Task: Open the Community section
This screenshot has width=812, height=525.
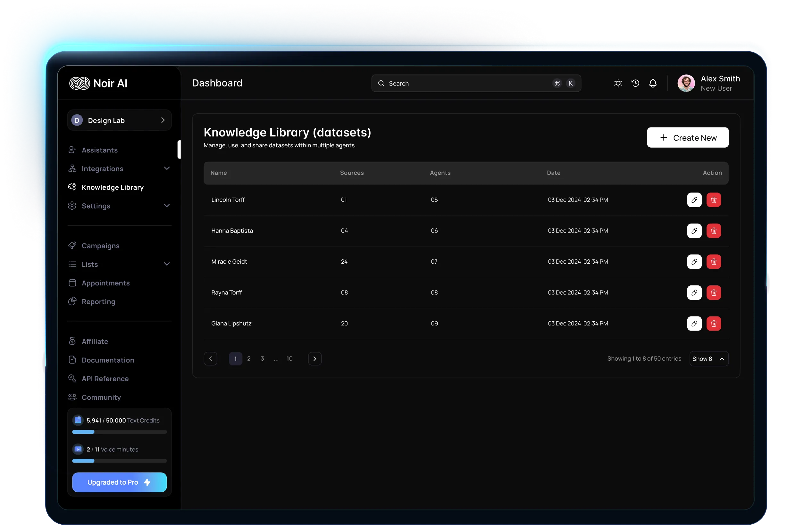Action: click(101, 397)
